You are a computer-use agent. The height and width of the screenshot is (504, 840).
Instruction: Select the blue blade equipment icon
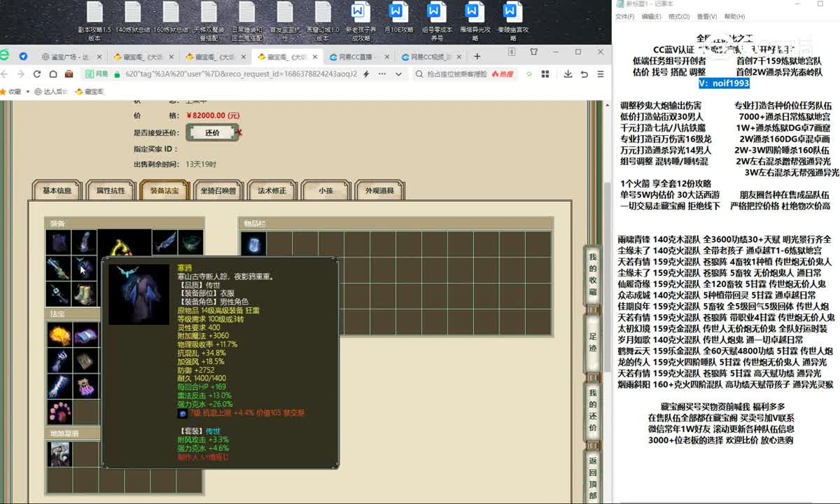[x=164, y=243]
